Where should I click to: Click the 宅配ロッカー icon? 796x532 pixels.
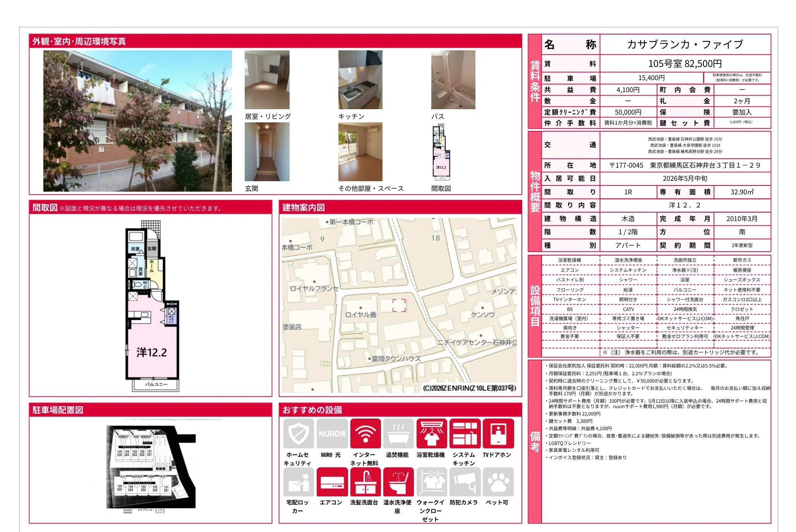pyautogui.click(x=298, y=482)
